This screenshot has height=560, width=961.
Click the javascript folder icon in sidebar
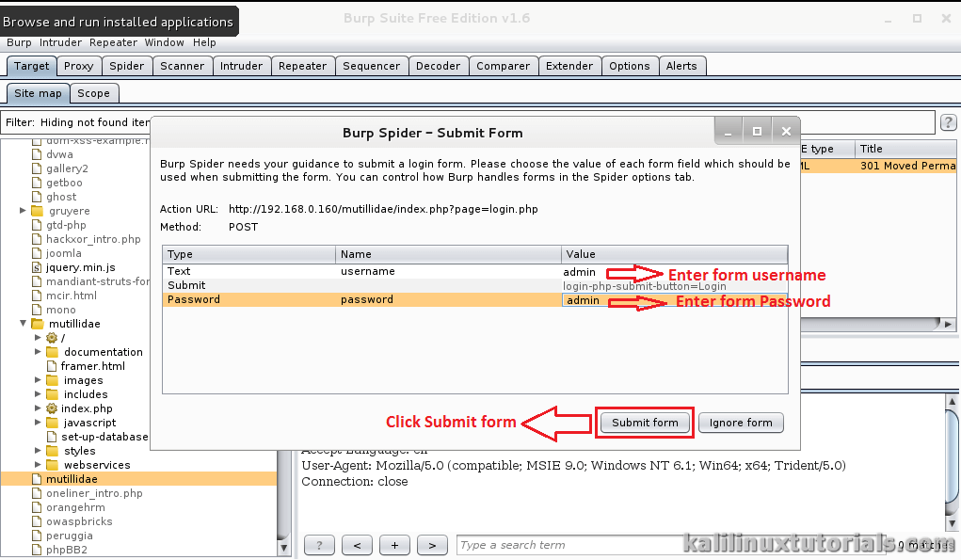[51, 423]
